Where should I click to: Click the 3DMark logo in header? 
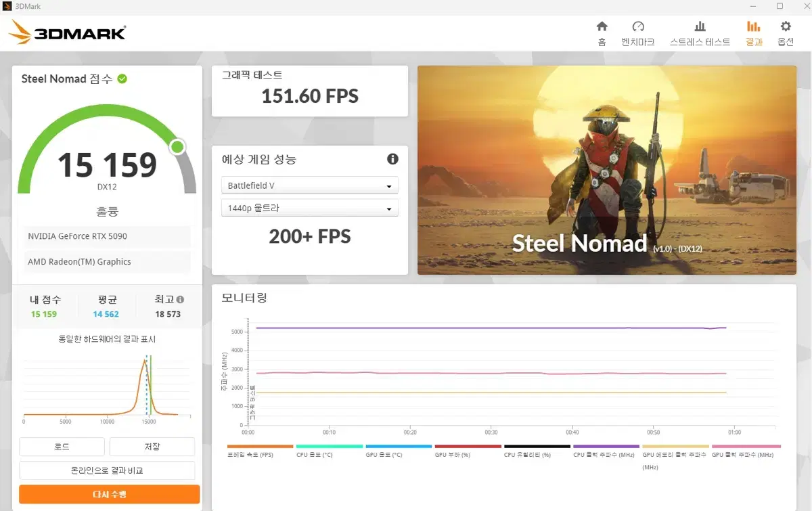click(x=67, y=32)
